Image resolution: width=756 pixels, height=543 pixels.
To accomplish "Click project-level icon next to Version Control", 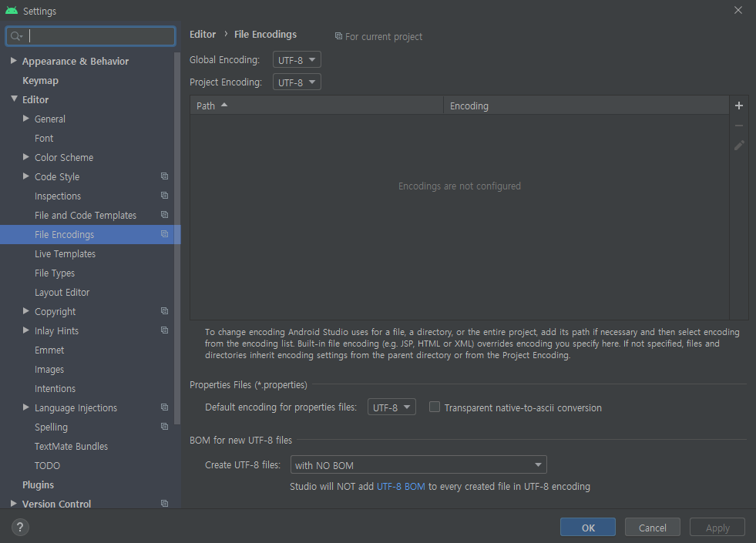I will (x=164, y=504).
